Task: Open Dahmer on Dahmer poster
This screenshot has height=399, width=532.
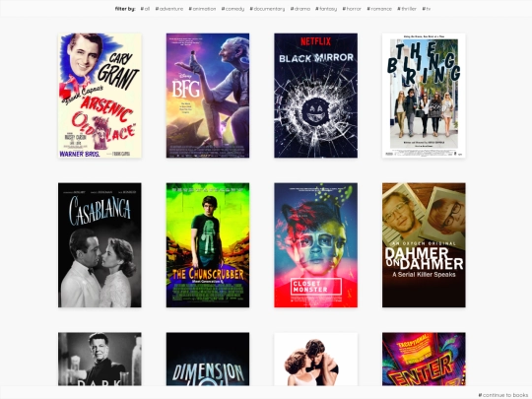Action: (x=424, y=245)
